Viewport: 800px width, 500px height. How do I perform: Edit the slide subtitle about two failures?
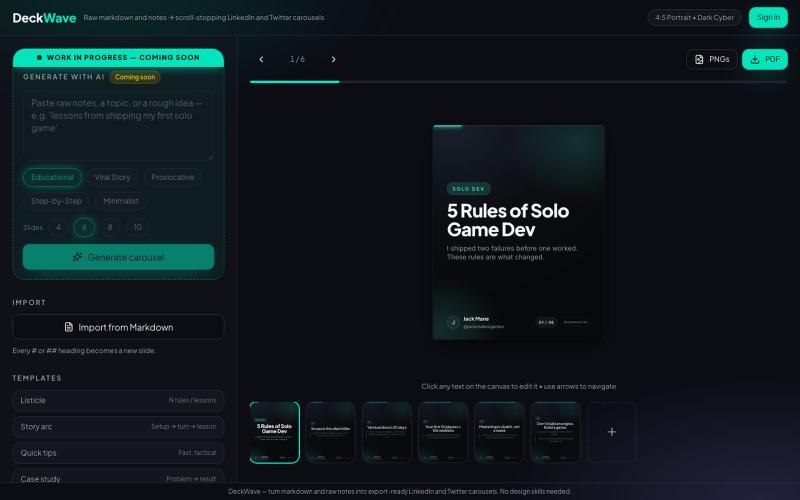[512, 253]
